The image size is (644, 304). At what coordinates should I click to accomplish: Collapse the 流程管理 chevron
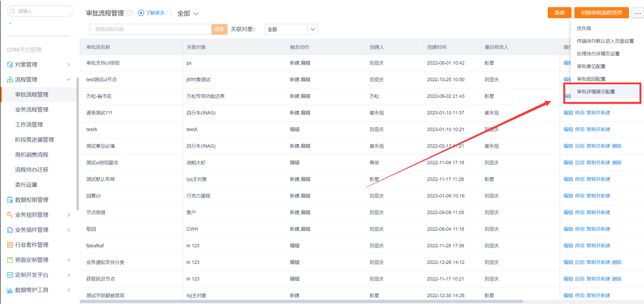[69, 80]
